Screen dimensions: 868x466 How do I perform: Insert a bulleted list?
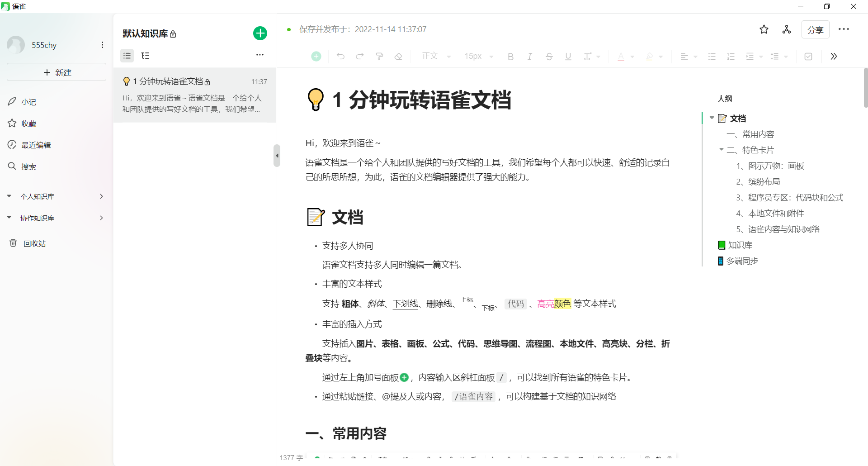(x=712, y=57)
